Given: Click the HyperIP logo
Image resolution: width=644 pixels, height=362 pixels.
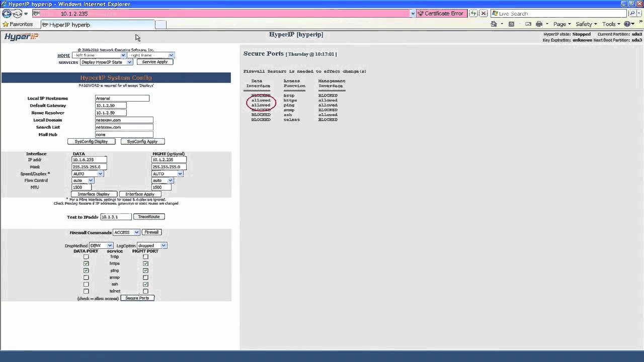Looking at the screenshot, I should [21, 37].
